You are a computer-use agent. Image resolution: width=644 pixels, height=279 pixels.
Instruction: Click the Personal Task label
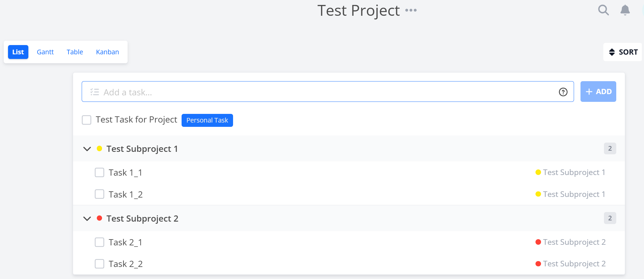point(207,120)
